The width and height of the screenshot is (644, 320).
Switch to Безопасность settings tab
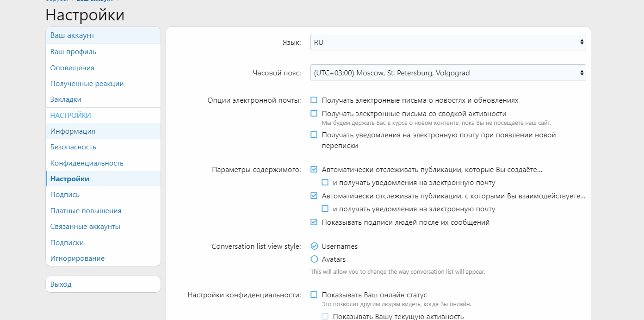coord(73,147)
